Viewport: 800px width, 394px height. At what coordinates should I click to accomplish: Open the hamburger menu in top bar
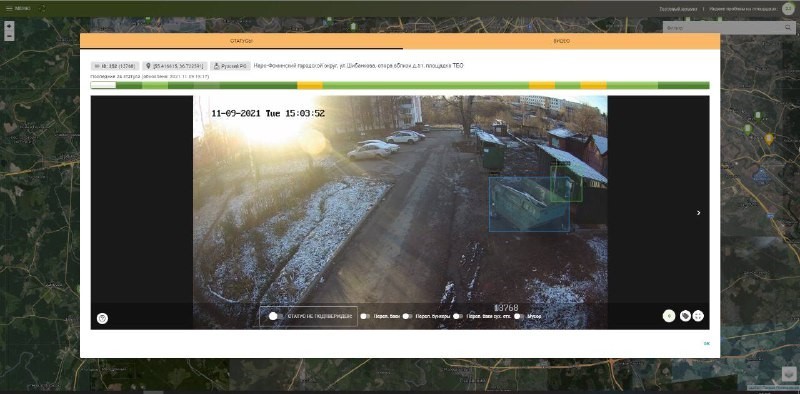[x=9, y=9]
